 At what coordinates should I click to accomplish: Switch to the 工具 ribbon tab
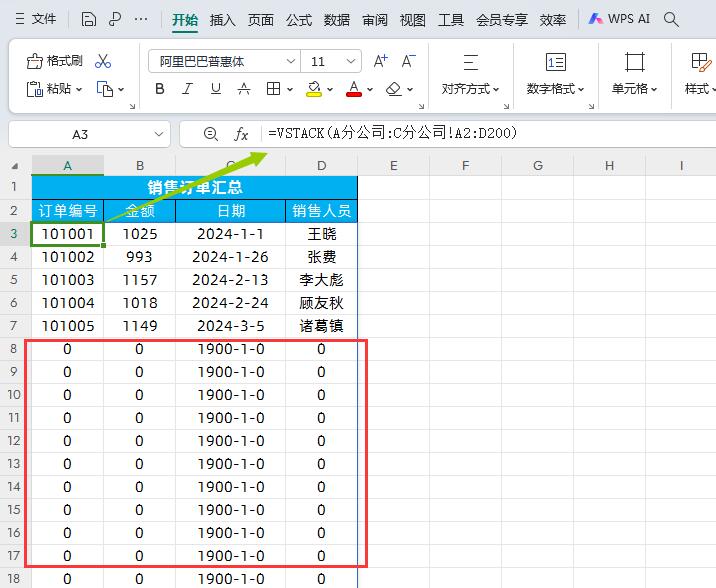tap(451, 20)
